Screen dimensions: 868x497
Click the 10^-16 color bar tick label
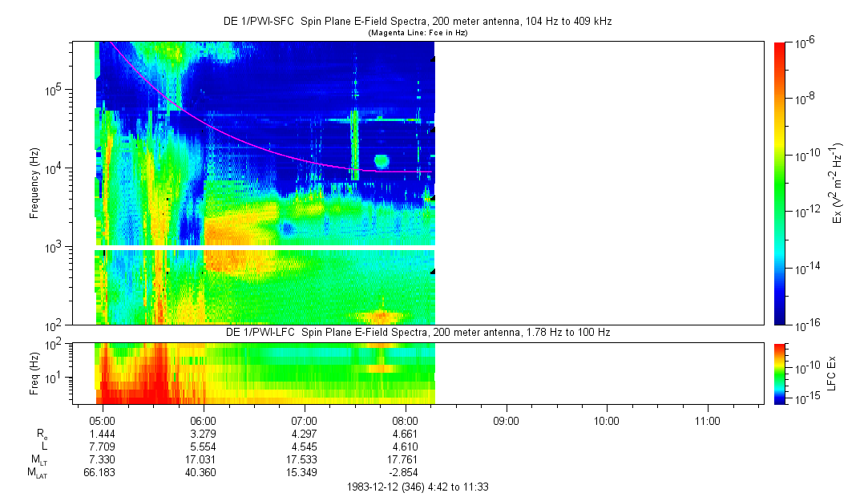806,324
